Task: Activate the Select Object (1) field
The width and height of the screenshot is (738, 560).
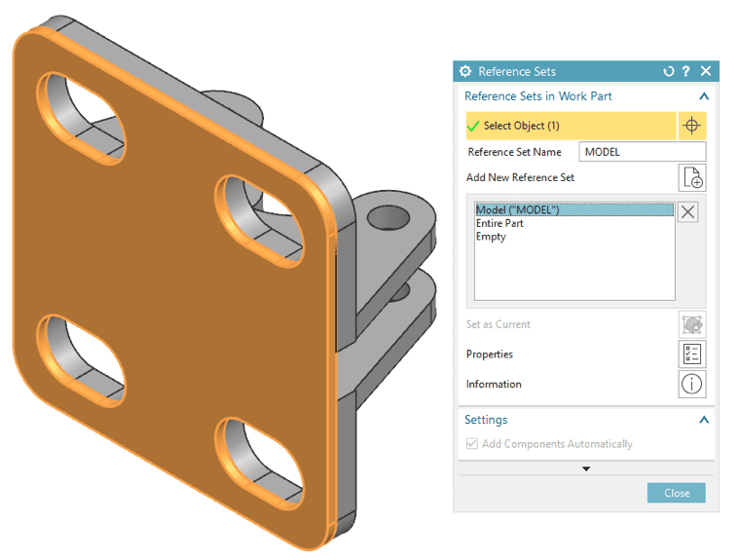Action: click(x=571, y=126)
